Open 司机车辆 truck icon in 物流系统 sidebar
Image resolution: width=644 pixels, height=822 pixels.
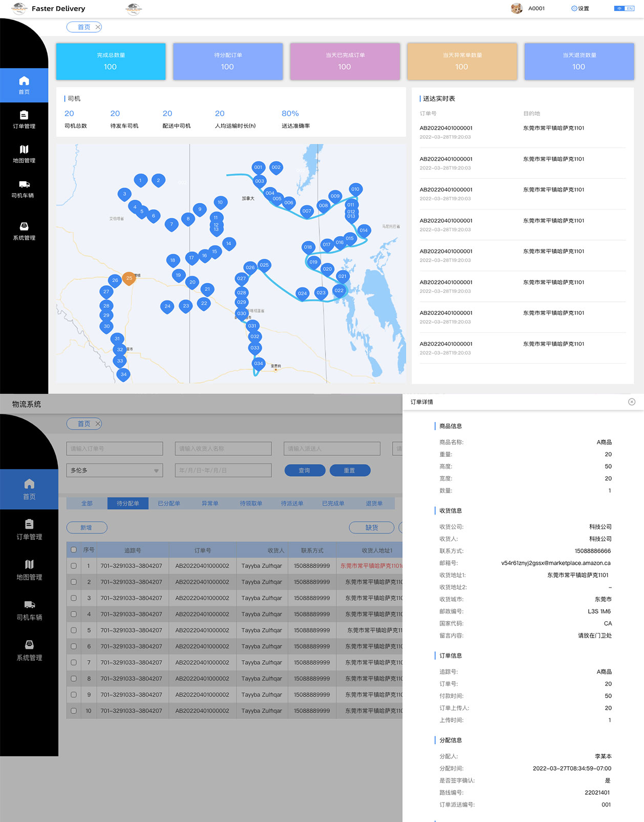[29, 605]
